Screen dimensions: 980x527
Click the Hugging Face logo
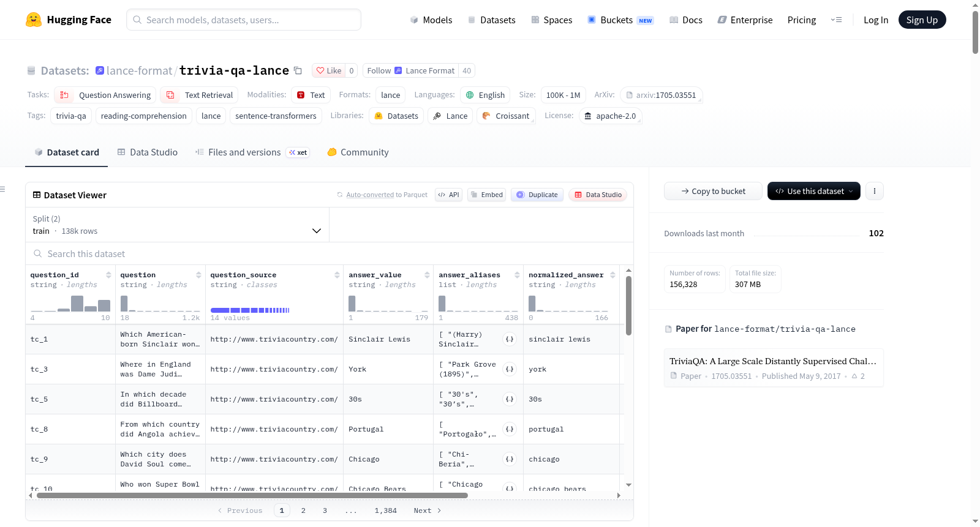[x=69, y=20]
